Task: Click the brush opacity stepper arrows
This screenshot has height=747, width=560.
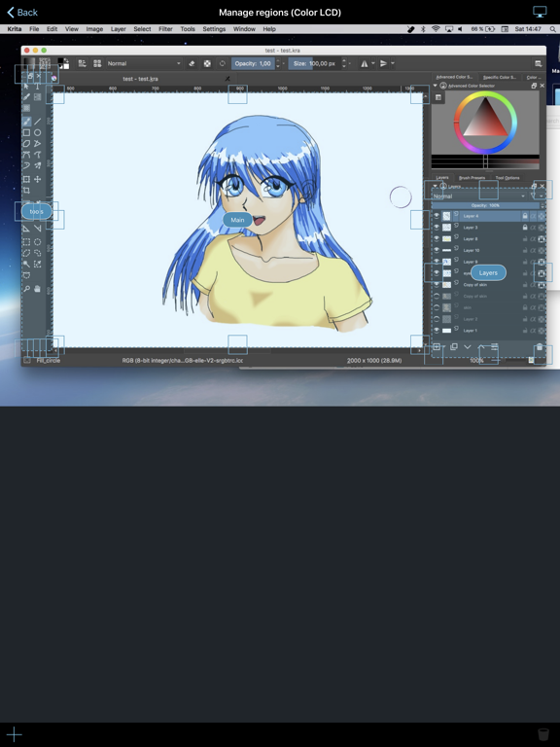Action: pos(278,63)
